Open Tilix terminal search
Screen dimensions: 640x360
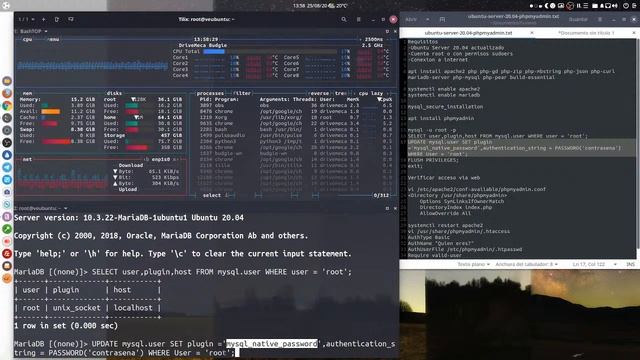pos(344,19)
